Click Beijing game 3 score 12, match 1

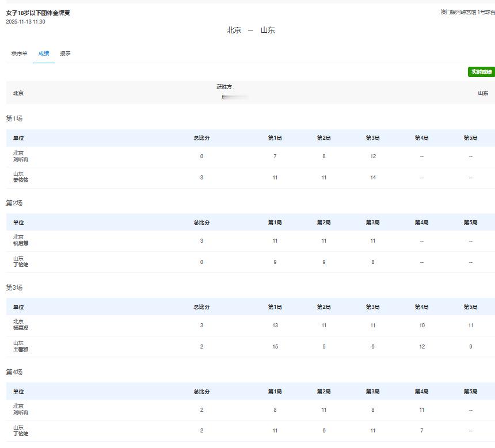(x=373, y=156)
